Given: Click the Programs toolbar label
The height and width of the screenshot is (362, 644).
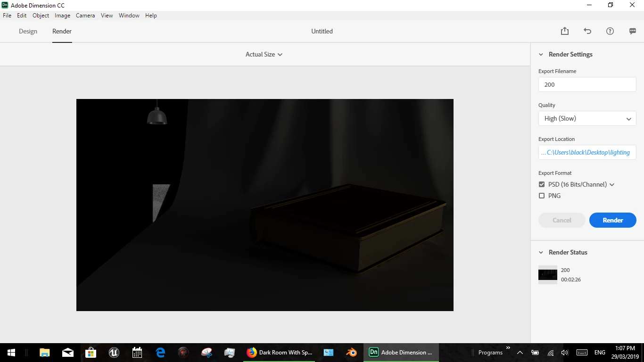Looking at the screenshot, I should click(490, 353).
